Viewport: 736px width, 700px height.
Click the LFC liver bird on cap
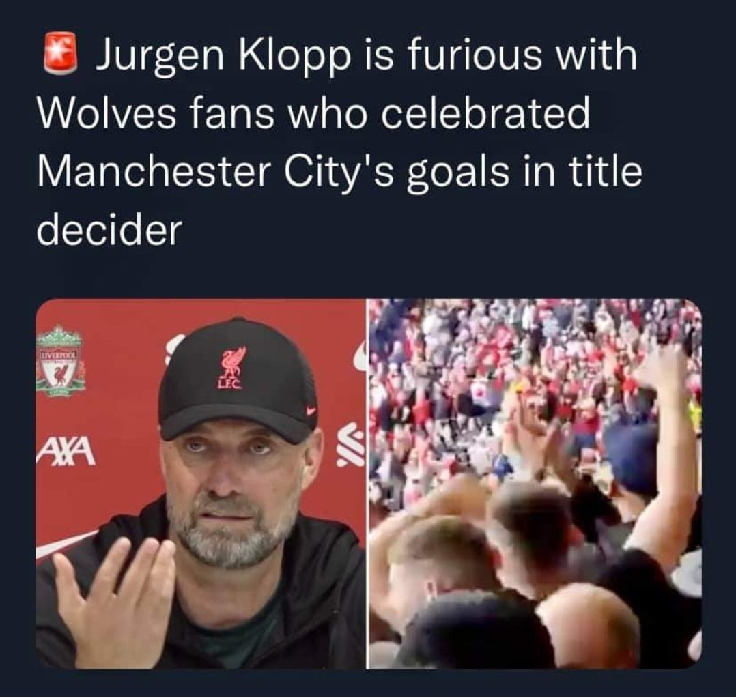pyautogui.click(x=232, y=368)
